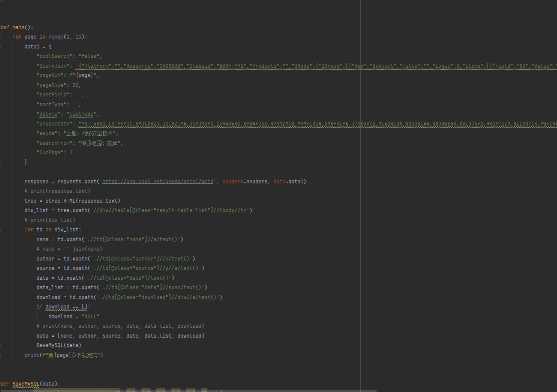Click the "aside" key text

(47, 133)
